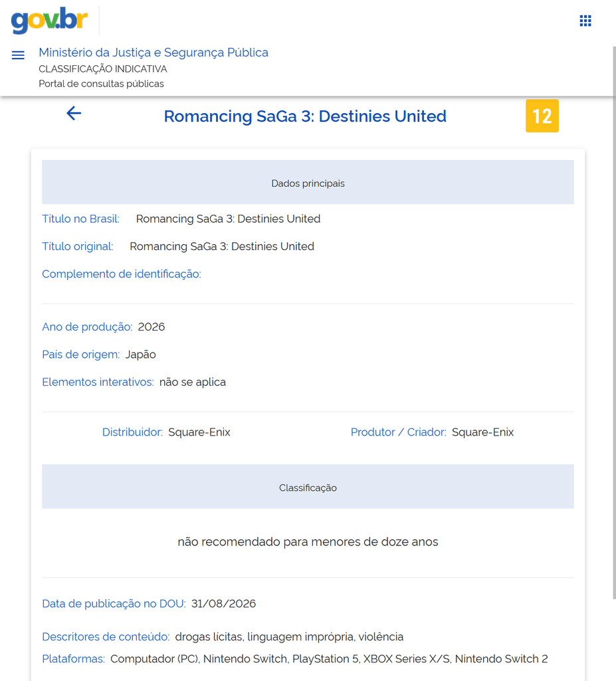Click the País de origem label
Image resolution: width=616 pixels, height=681 pixels.
[81, 354]
